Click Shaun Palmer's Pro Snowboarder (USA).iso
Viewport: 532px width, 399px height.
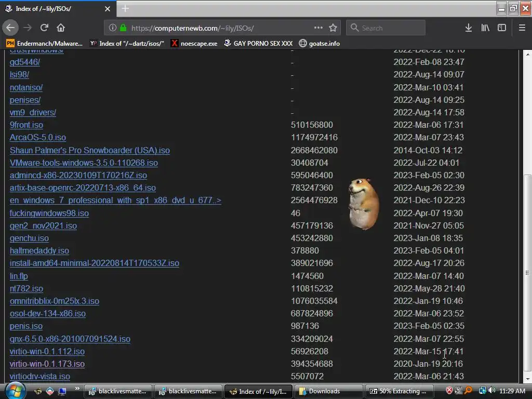coord(89,150)
